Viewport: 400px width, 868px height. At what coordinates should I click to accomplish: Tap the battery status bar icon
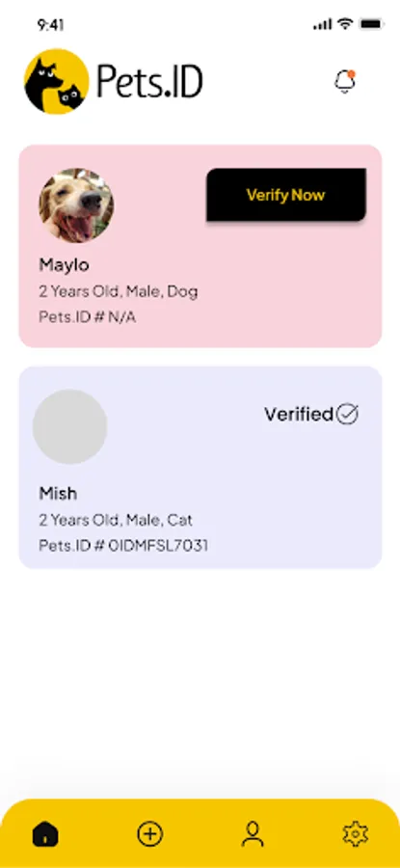point(371,24)
